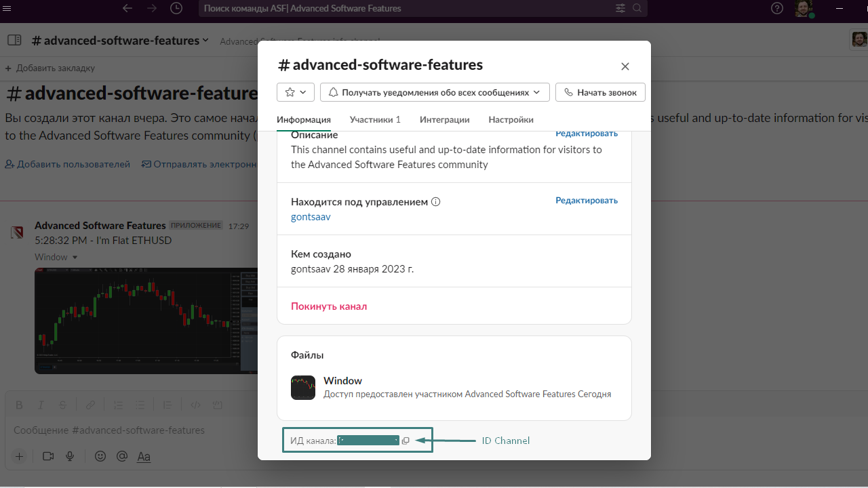This screenshot has width=868, height=488.
Task: Open the notification preferences dropdown
Action: click(434, 92)
